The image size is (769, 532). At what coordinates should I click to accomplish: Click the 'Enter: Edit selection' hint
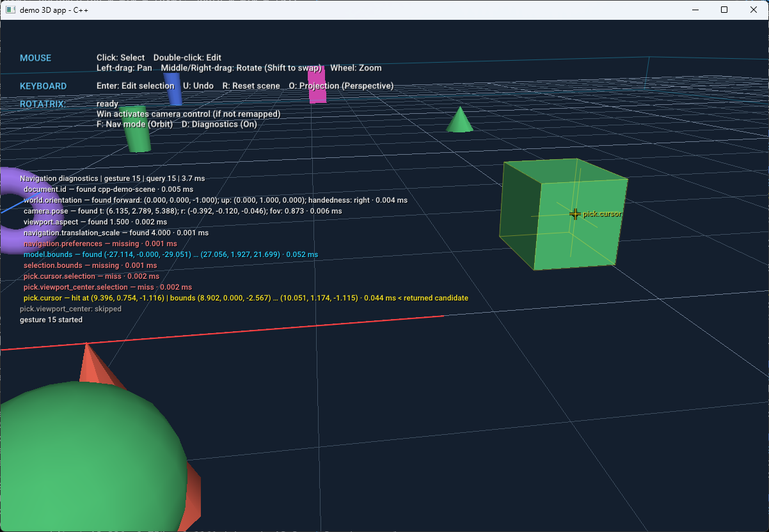point(135,86)
